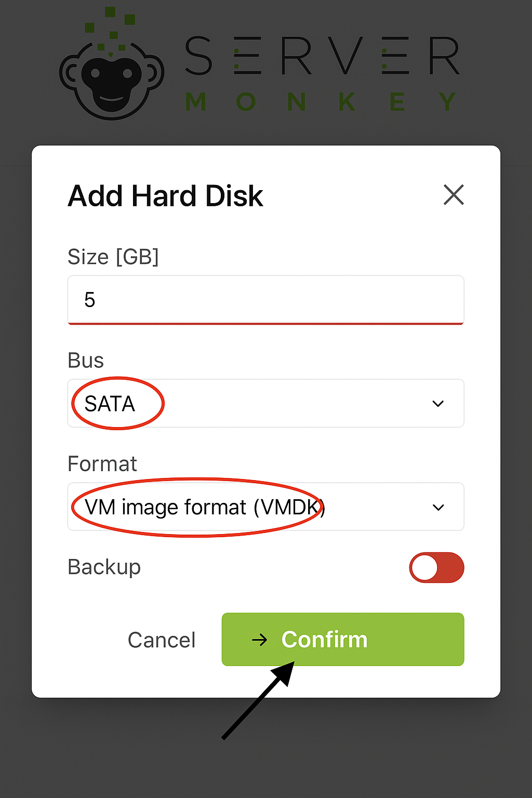Open the Format dropdown showing VMDK
This screenshot has width=532, height=798.
click(x=265, y=507)
